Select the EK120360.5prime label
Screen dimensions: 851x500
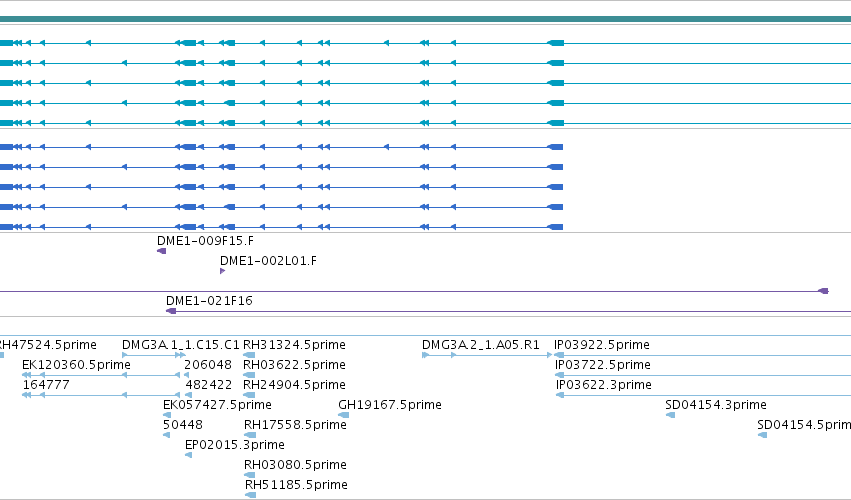(77, 365)
